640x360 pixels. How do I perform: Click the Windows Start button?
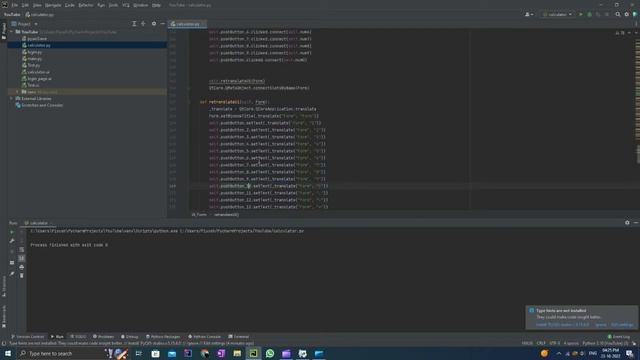pos(8,353)
